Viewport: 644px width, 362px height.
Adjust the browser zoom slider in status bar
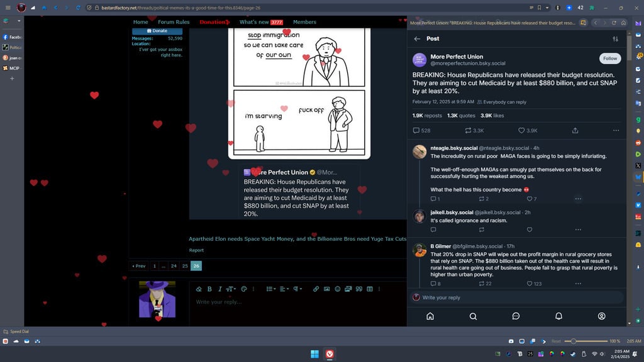pos(572,341)
